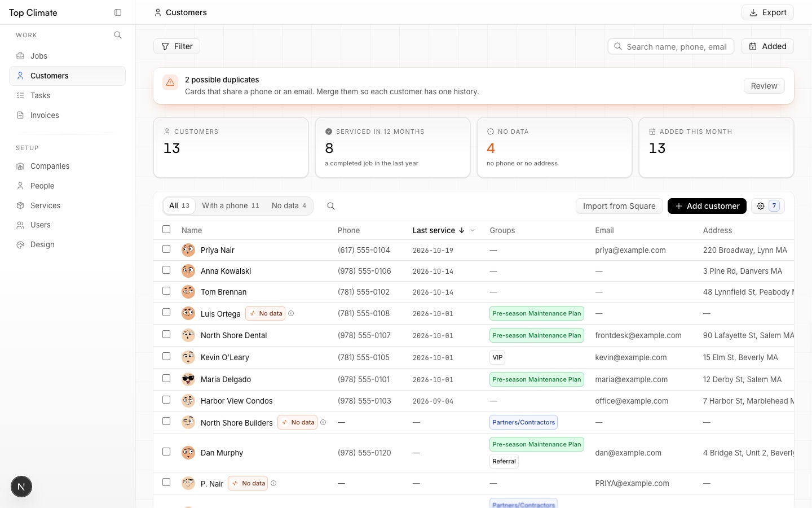
Task: Click the table search magnifier icon
Action: (x=331, y=206)
